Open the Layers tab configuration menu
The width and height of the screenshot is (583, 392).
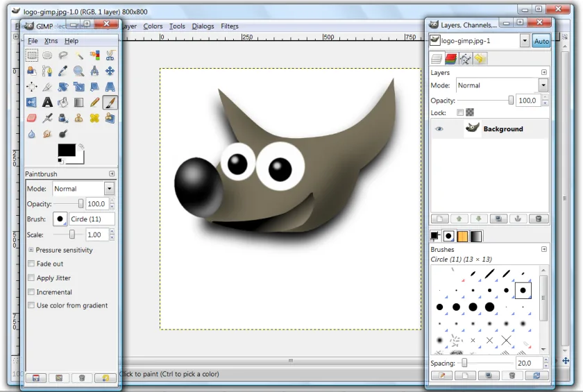pos(544,72)
